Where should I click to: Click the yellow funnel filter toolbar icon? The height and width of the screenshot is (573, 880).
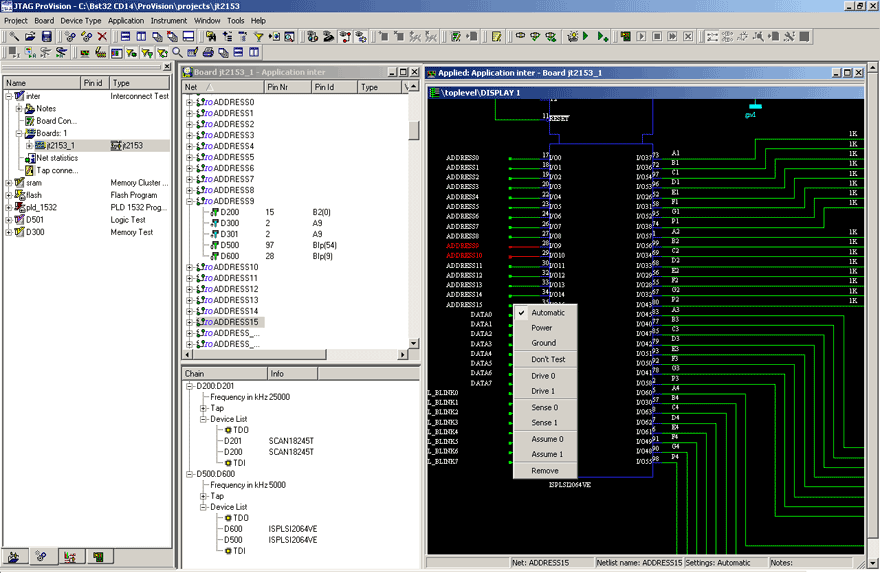(257, 36)
